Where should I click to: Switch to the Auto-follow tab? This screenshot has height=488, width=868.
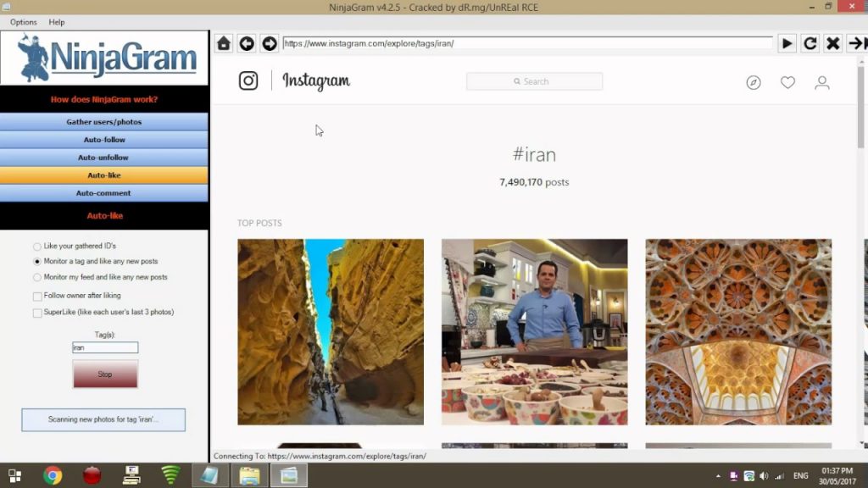click(104, 140)
